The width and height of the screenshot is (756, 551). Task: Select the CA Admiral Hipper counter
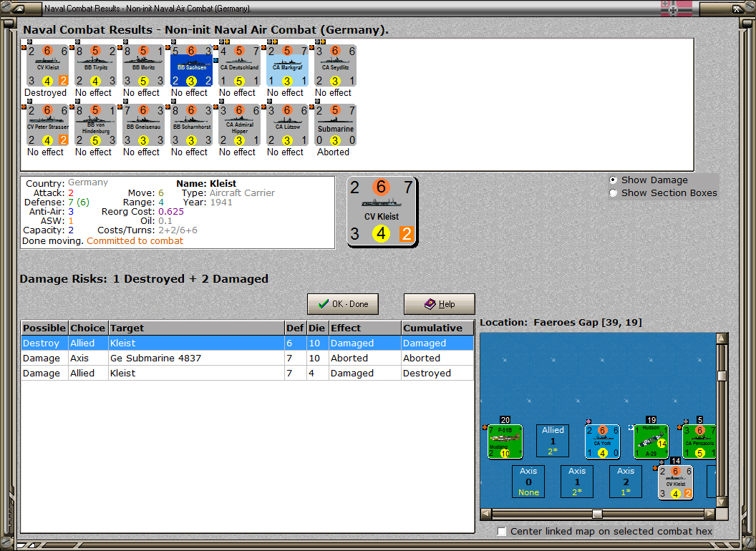(x=239, y=125)
